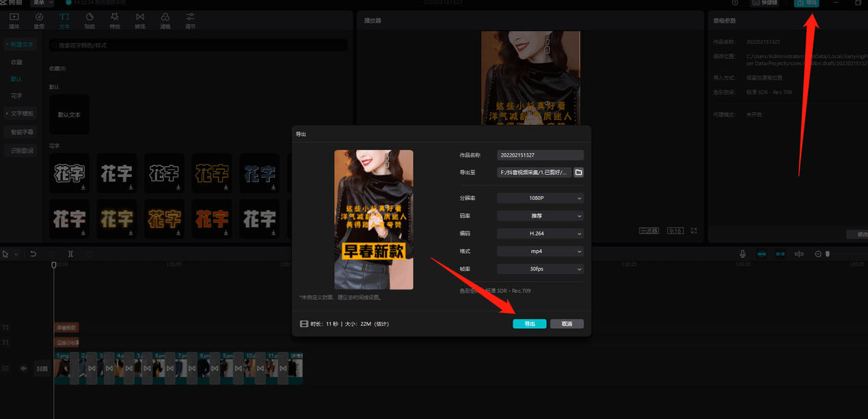
Task: Open the 滤镜 filters panel
Action: pyautogui.click(x=165, y=20)
